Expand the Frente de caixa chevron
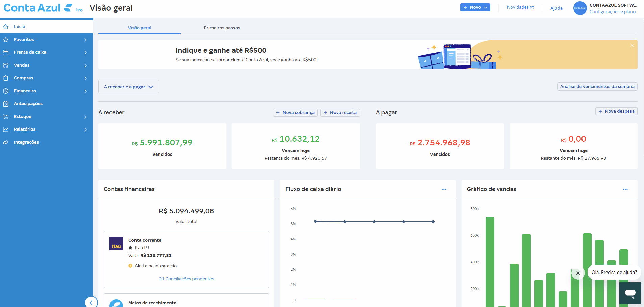The width and height of the screenshot is (644, 307). 85,53
